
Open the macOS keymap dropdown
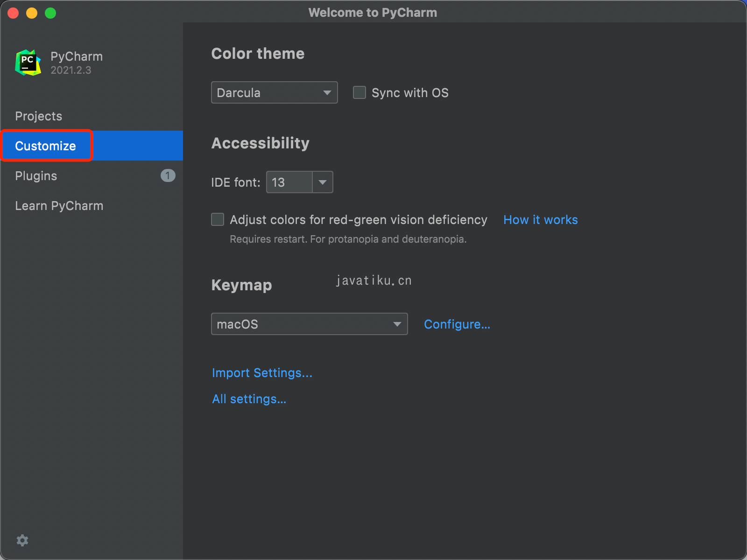[x=310, y=324]
